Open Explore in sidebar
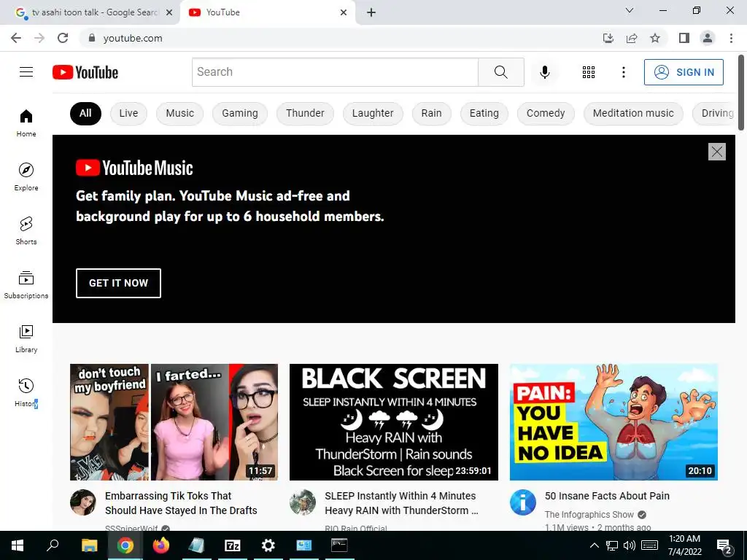 coord(26,176)
